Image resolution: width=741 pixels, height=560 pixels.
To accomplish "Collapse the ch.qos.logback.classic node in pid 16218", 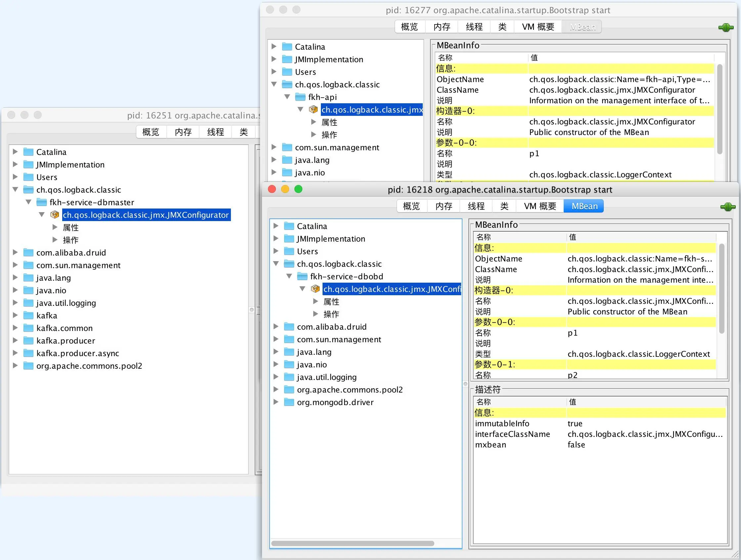I will 276,264.
